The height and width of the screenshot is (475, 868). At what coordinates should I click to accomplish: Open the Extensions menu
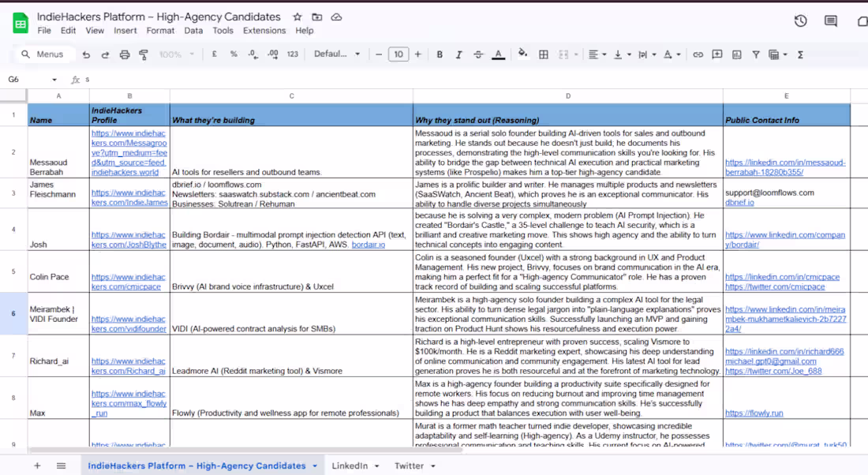coord(264,31)
